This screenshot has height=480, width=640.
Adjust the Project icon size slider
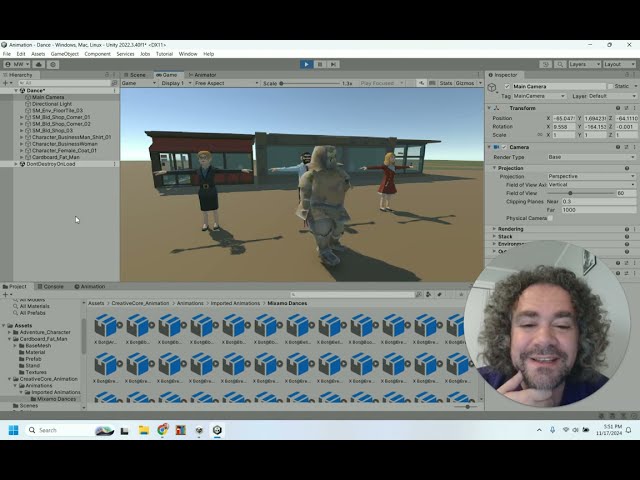pos(465,407)
